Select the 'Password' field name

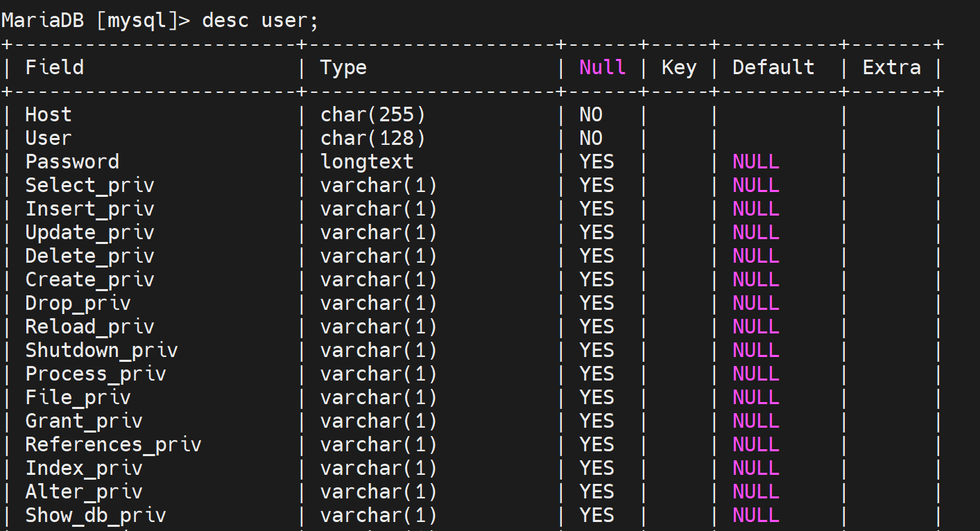coord(72,162)
